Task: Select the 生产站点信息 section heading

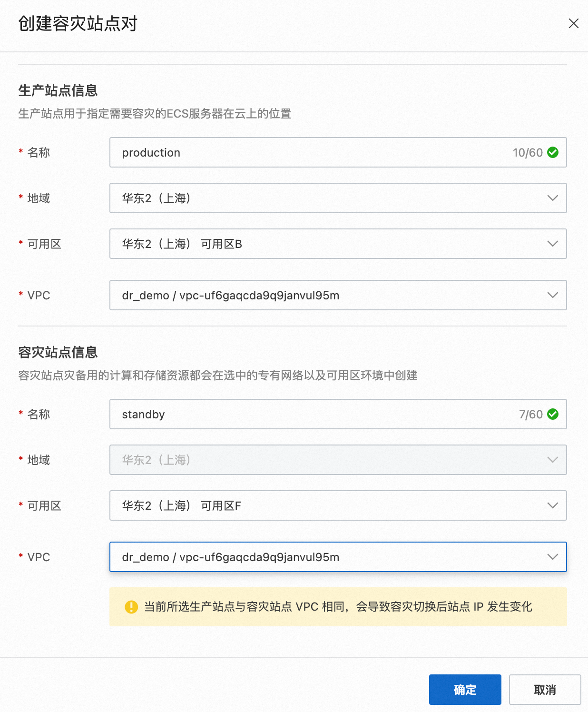Action: (58, 90)
